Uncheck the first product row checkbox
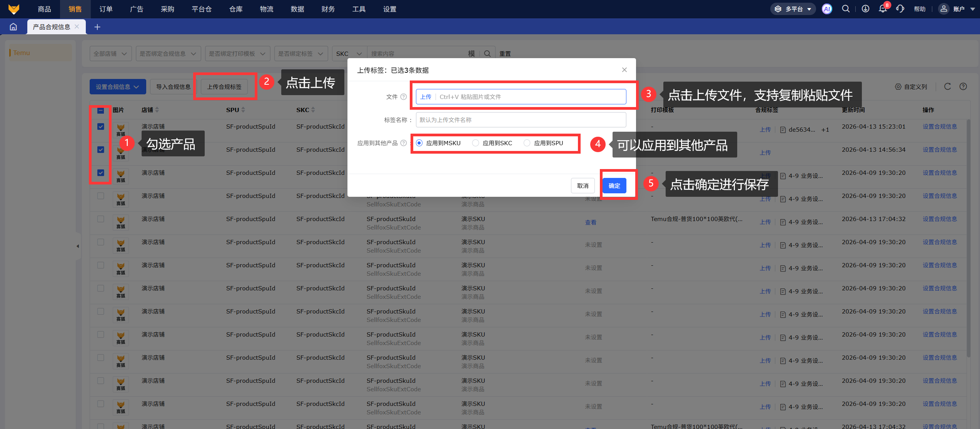980x429 pixels. (x=101, y=126)
